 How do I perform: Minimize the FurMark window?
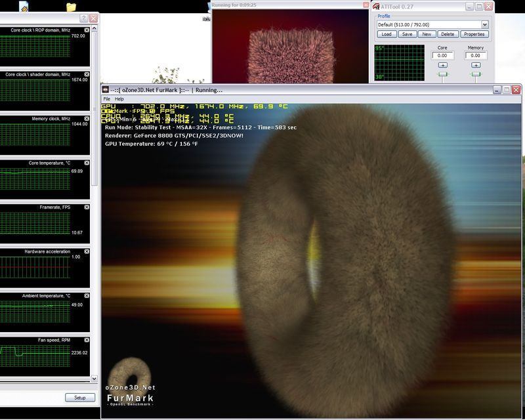tap(497, 90)
